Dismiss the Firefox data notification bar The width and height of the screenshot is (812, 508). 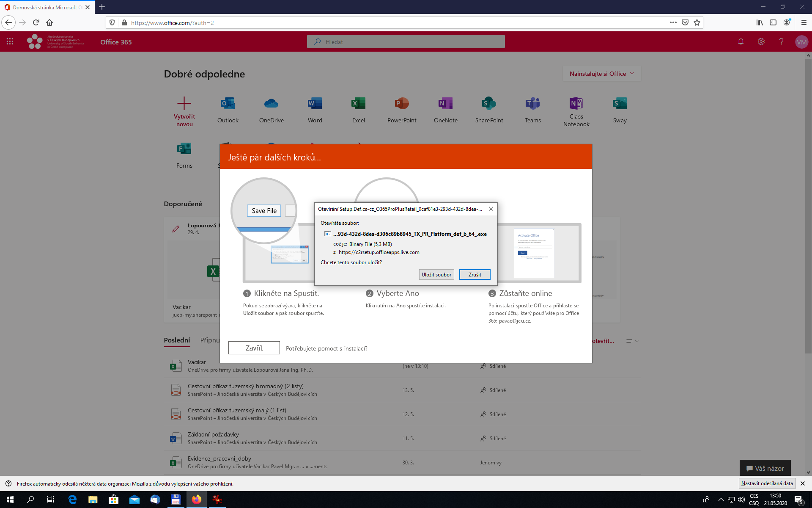pos(803,483)
